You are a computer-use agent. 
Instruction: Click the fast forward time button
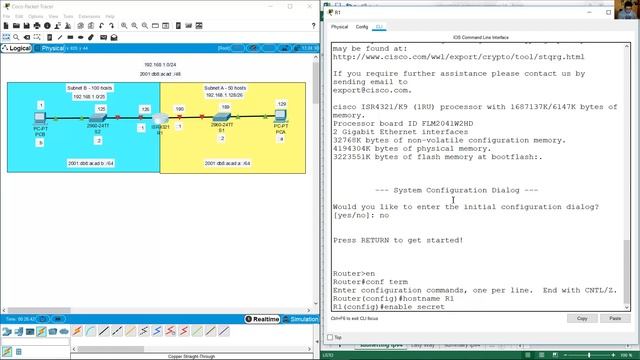(x=58, y=319)
